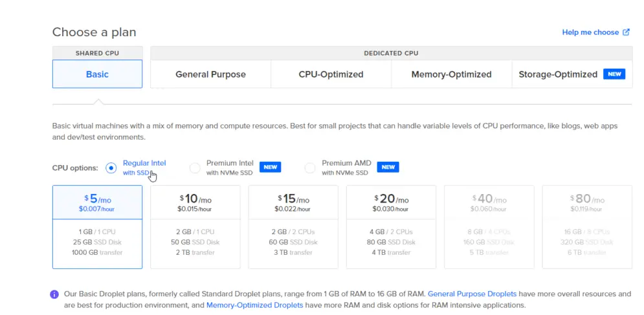Open the CPU-Optimized plan tab
Screen dimensions: 644x315
pyautogui.click(x=331, y=74)
